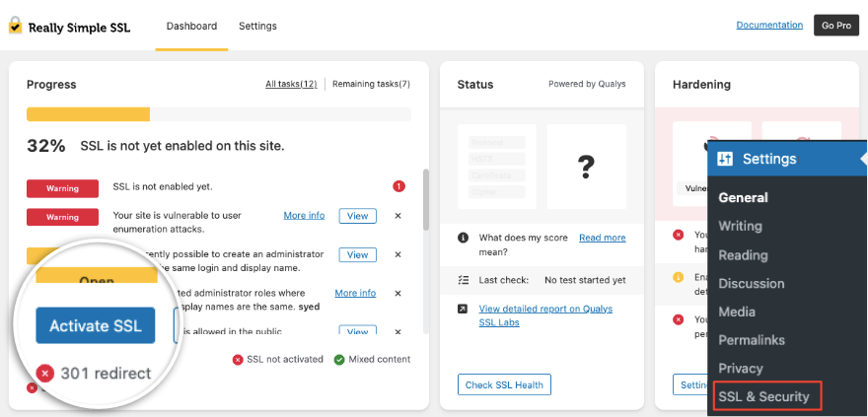Open the Dashboard tab
This screenshot has width=868, height=417.
[x=191, y=26]
